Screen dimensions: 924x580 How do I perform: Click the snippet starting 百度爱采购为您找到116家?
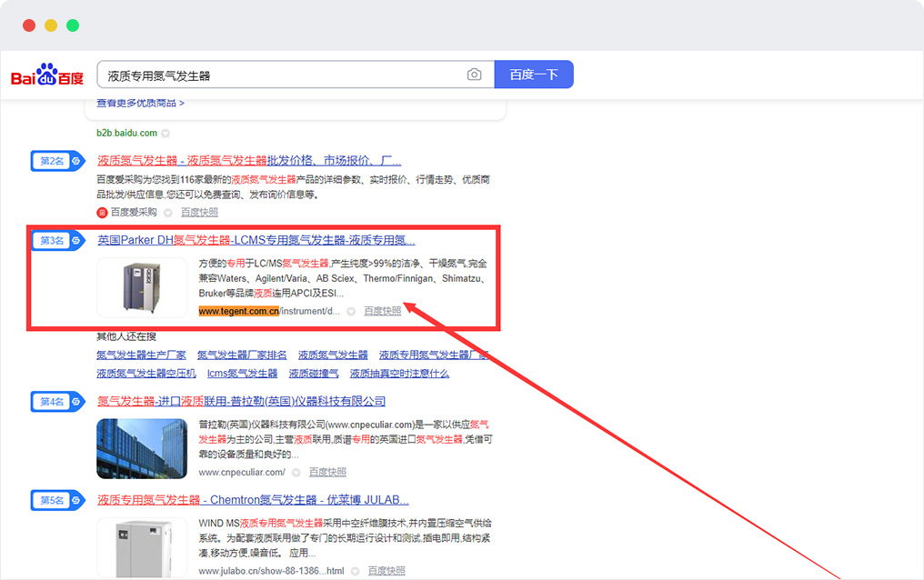(294, 187)
